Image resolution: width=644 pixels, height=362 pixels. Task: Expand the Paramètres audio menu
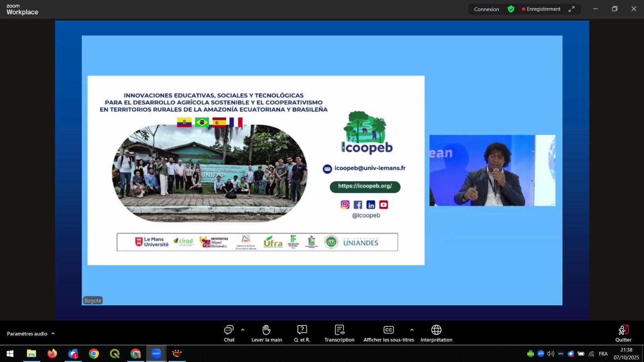coord(31,334)
